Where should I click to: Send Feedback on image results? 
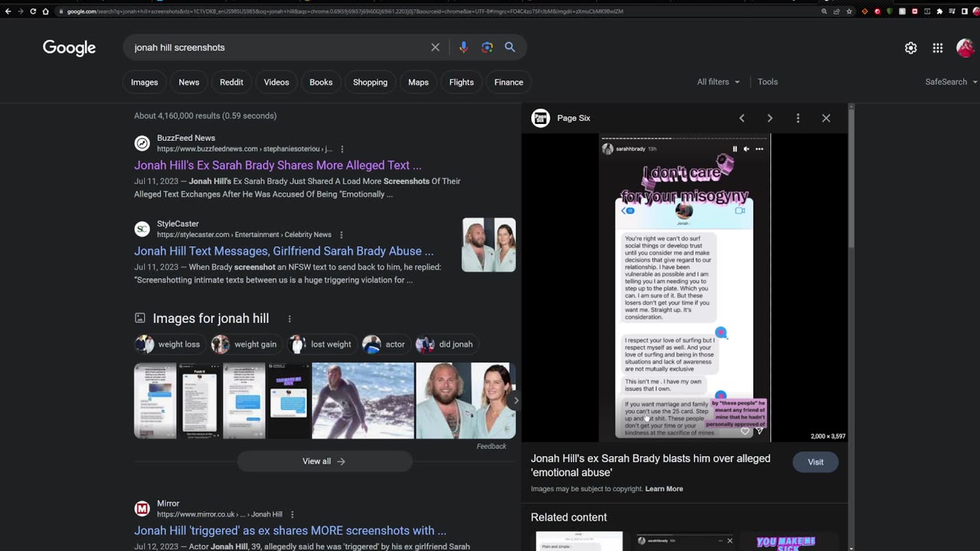point(492,446)
